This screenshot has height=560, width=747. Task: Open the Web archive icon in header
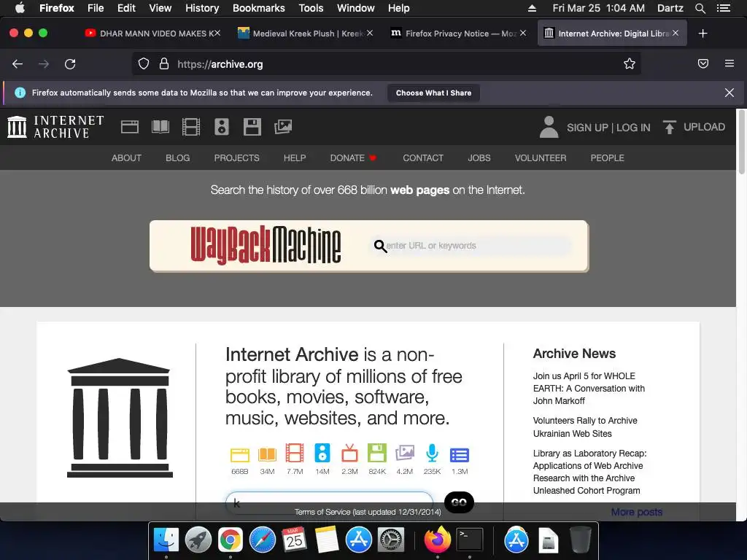tap(130, 127)
